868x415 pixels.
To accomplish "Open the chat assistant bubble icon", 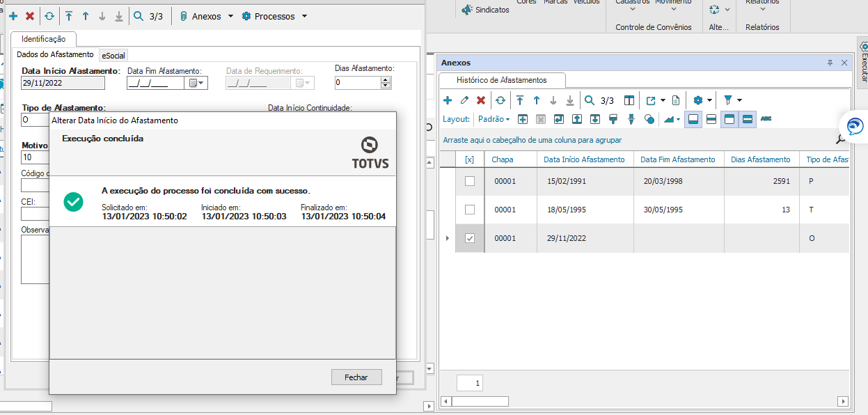I will coord(854,126).
